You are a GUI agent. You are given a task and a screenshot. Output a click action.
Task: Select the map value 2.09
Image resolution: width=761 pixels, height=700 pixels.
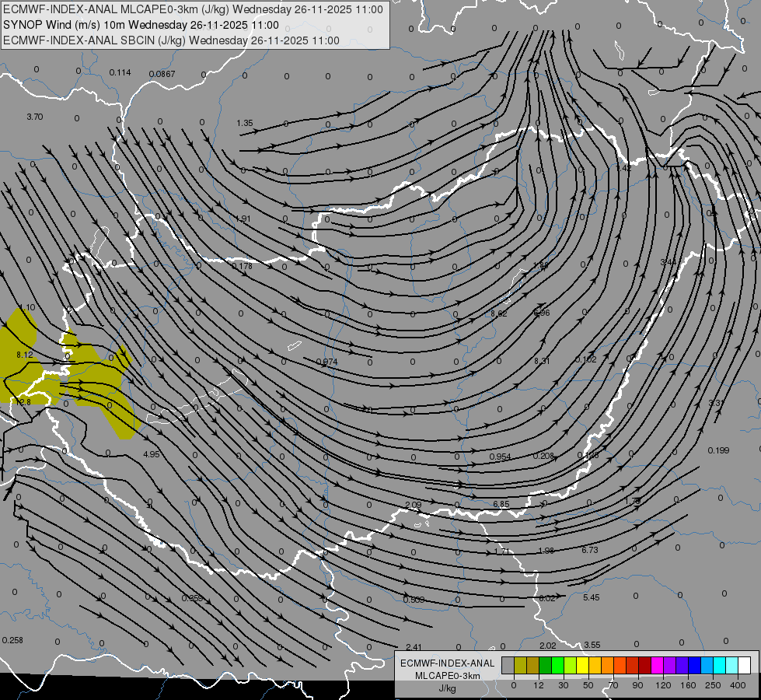413,506
